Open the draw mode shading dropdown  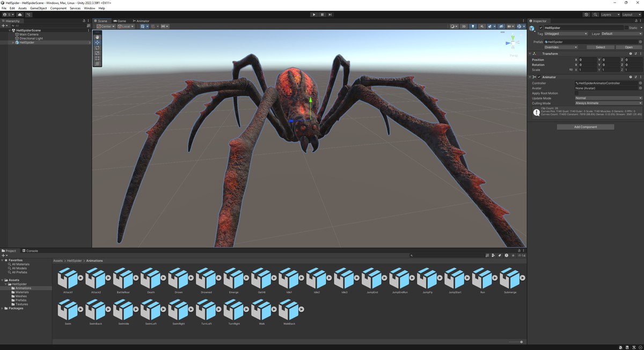coord(454,26)
